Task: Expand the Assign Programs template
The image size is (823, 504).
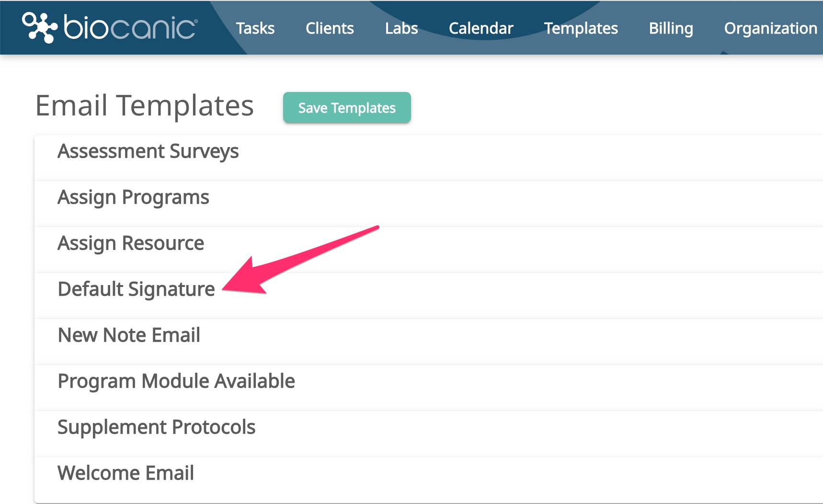Action: (x=133, y=197)
